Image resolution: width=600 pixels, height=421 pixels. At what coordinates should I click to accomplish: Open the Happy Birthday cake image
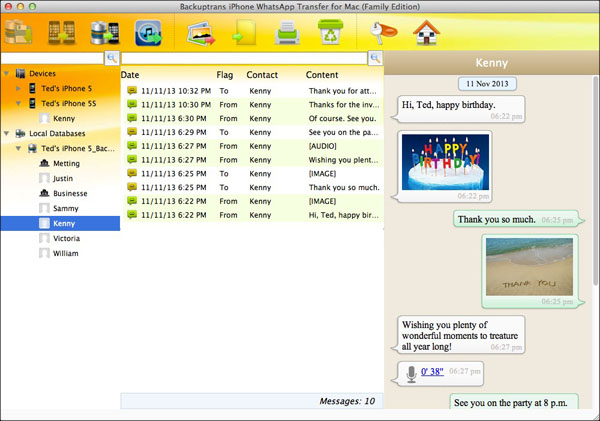pyautogui.click(x=445, y=162)
